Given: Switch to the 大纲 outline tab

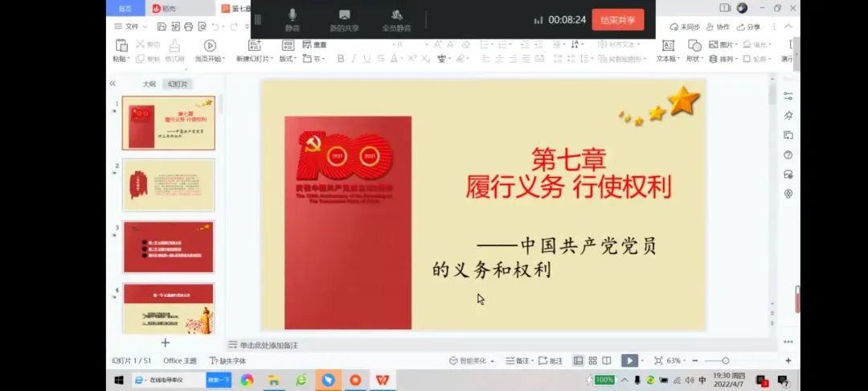Looking at the screenshot, I should (x=149, y=84).
